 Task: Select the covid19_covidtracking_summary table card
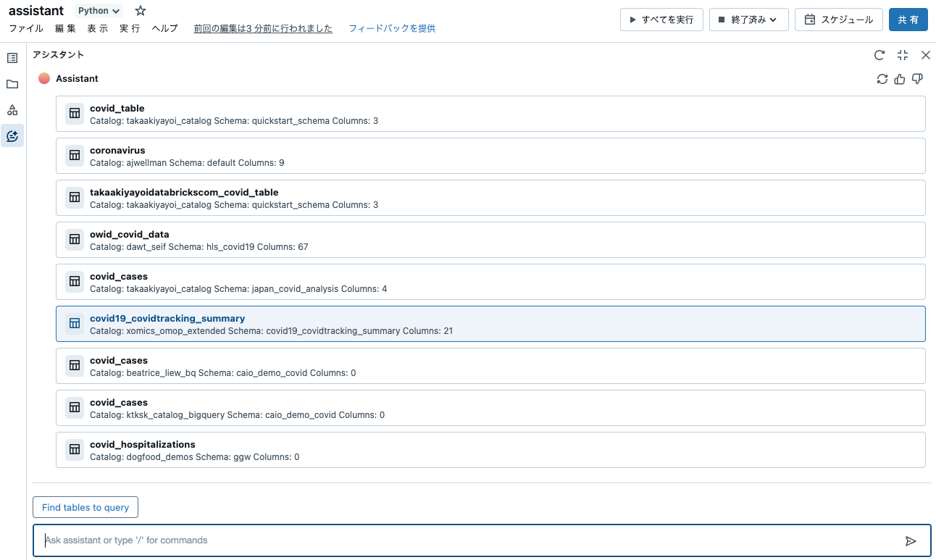(490, 324)
